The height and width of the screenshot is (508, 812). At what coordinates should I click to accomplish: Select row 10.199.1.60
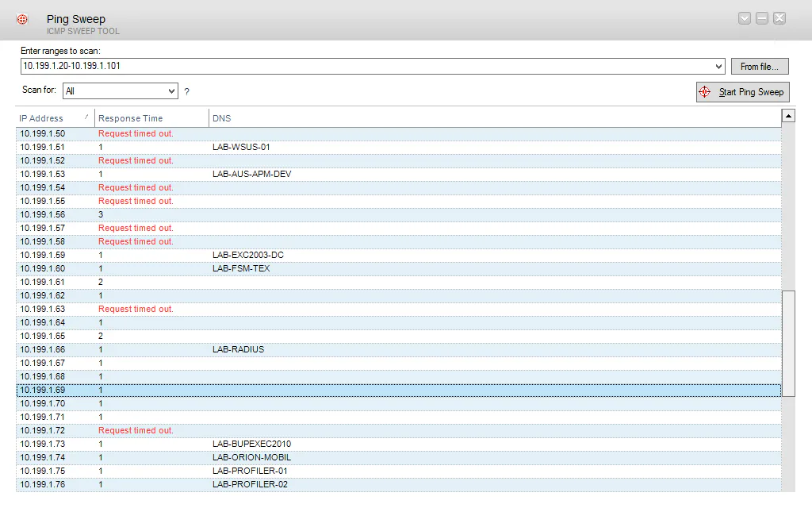coord(398,268)
